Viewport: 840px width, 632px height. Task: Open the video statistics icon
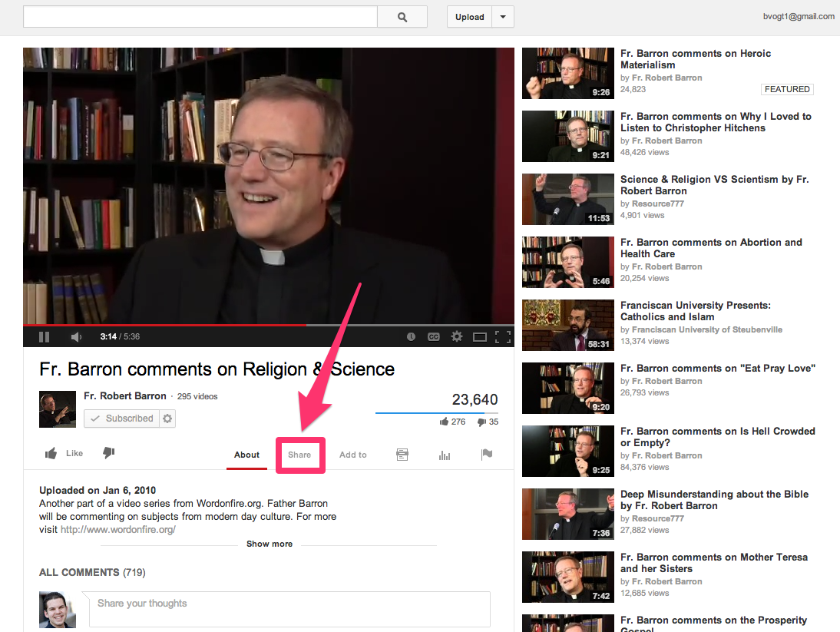coord(445,455)
